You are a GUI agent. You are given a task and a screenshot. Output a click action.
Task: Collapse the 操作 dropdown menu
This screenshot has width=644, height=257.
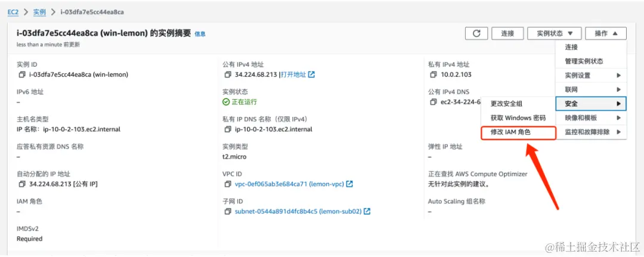tap(606, 33)
